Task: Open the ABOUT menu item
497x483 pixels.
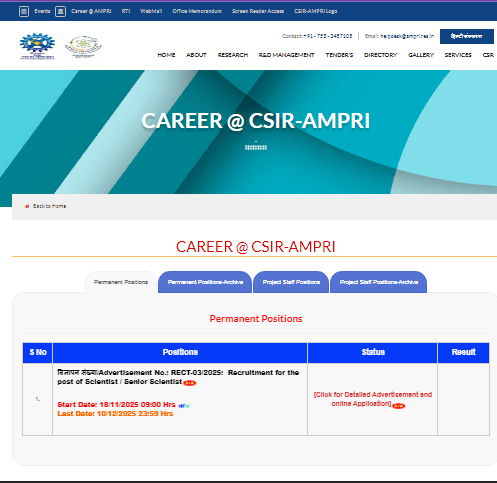Action: [x=196, y=55]
